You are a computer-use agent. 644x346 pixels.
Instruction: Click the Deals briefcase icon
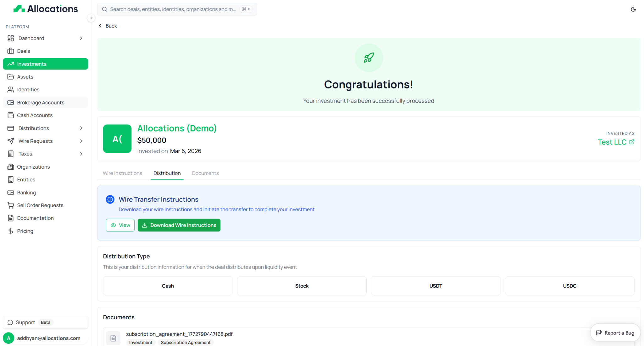click(x=11, y=51)
